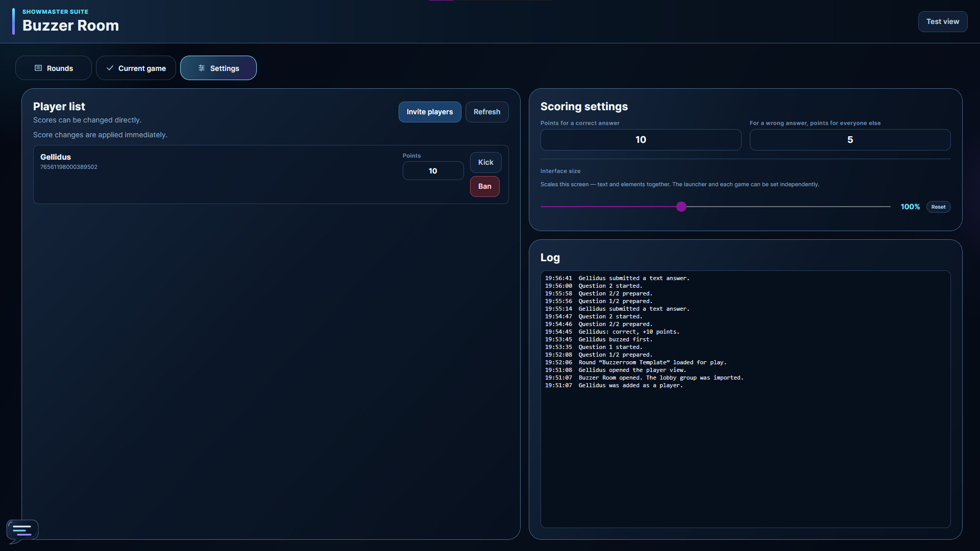The height and width of the screenshot is (551, 980).
Task: Click the Settings sliders icon
Action: click(x=202, y=68)
